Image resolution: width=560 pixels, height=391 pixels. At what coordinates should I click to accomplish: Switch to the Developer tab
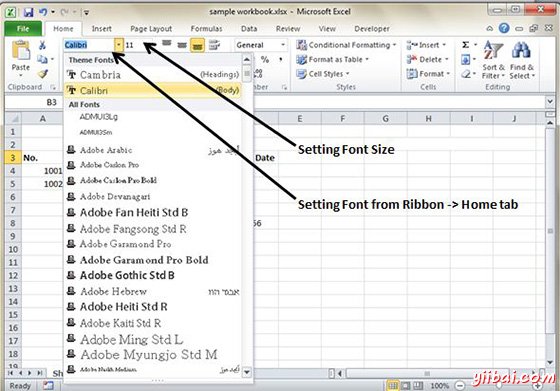372,29
